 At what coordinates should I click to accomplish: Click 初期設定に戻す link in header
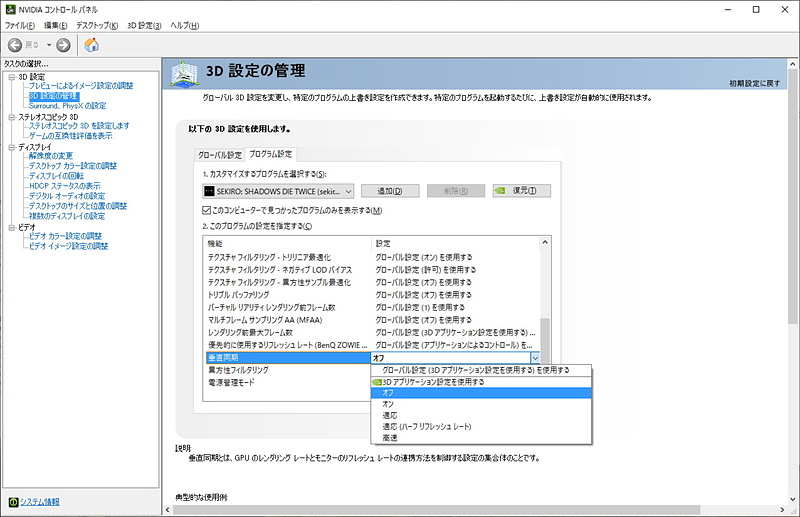[x=754, y=83]
